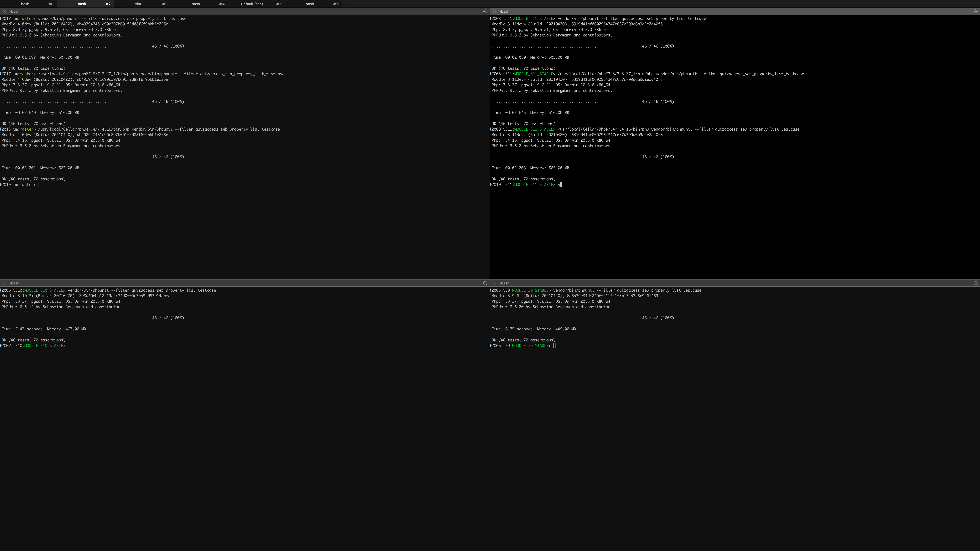The image size is (980, 551).
Task: Click 'Time: 00:02.201, Memory: 507.00 MB'
Action: pyautogui.click(x=40, y=168)
